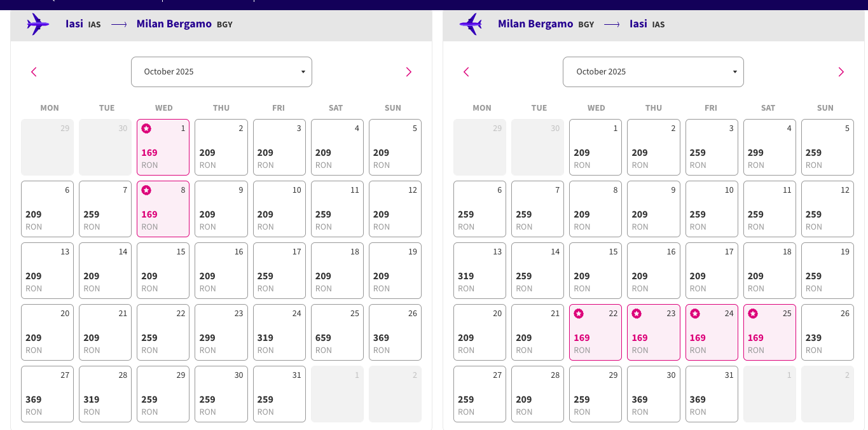Viewport: 868px width, 430px height.
Task: Select outbound October 25 fare 659 RON
Action: pyautogui.click(x=337, y=333)
